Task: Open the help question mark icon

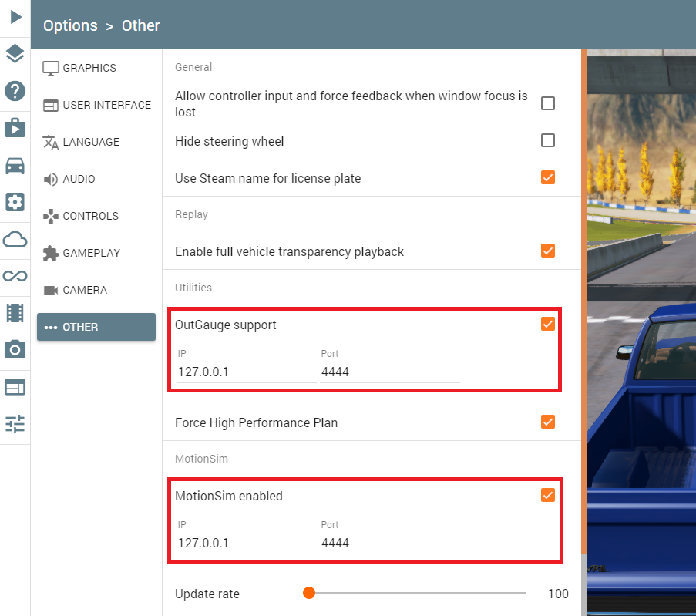Action: point(15,91)
